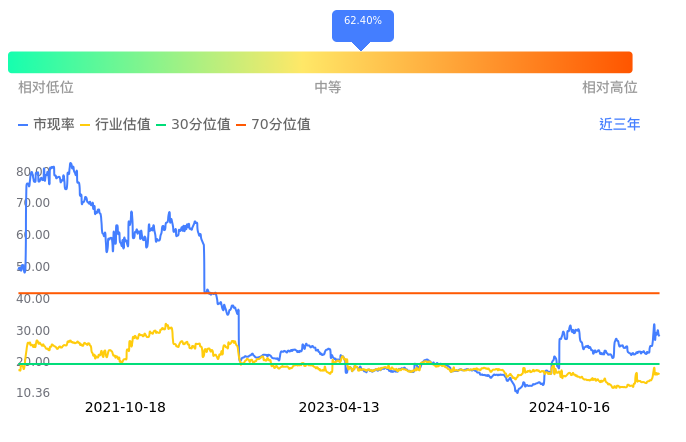This screenshot has width=686, height=442.
Task: Open the 近三年 time range selector
Action: [619, 125]
